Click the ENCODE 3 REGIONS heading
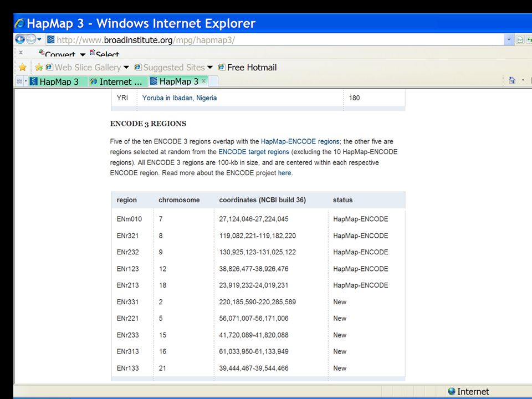This screenshot has height=399, width=532. tap(149, 124)
